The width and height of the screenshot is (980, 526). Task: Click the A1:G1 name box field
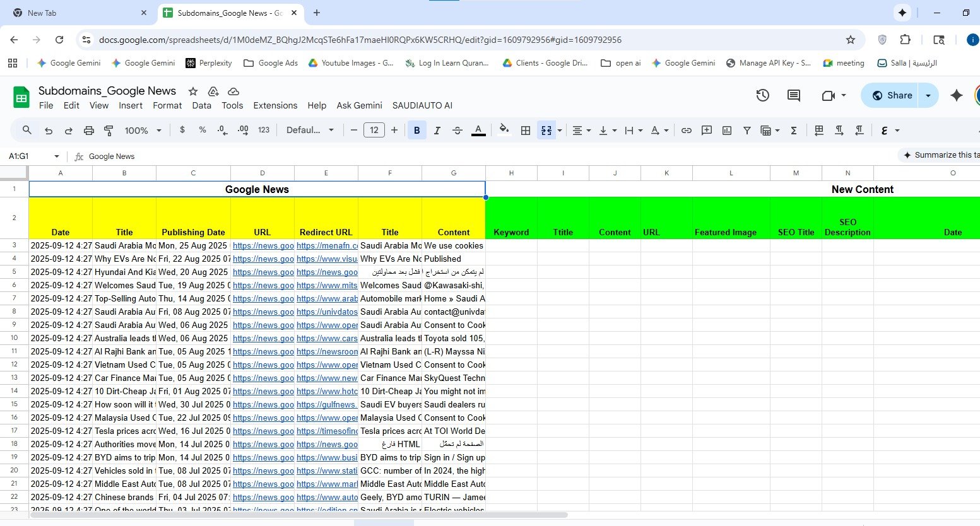click(28, 156)
